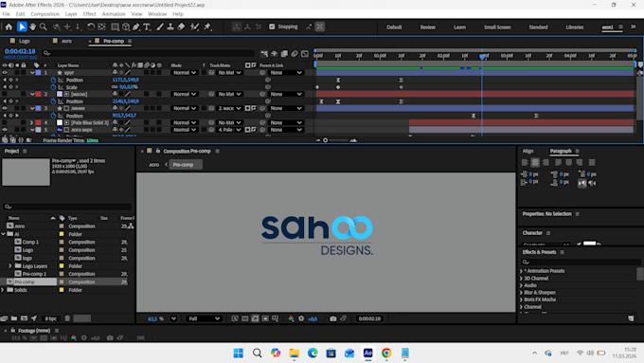Open the Composition menu
The width and height of the screenshot is (644, 363).
(45, 14)
